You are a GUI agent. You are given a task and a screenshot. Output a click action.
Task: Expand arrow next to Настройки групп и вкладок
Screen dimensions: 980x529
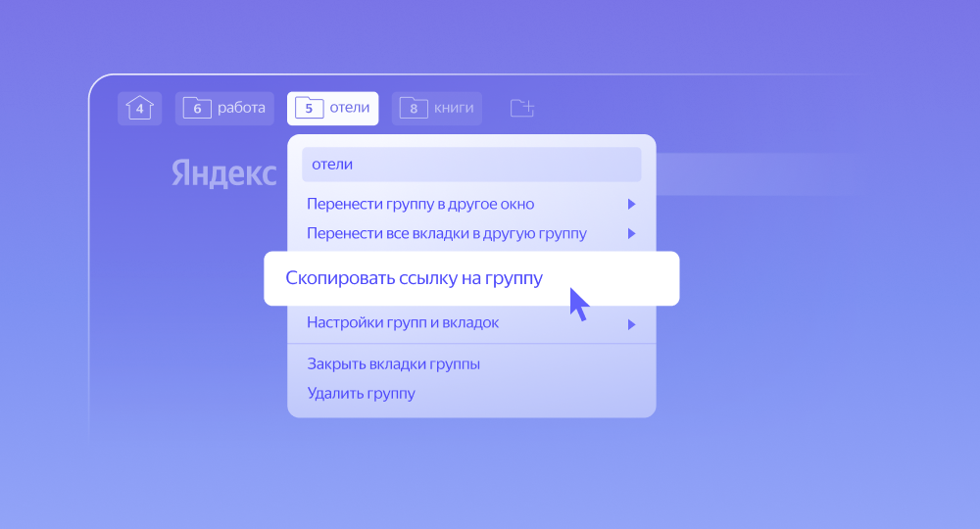pyautogui.click(x=631, y=324)
